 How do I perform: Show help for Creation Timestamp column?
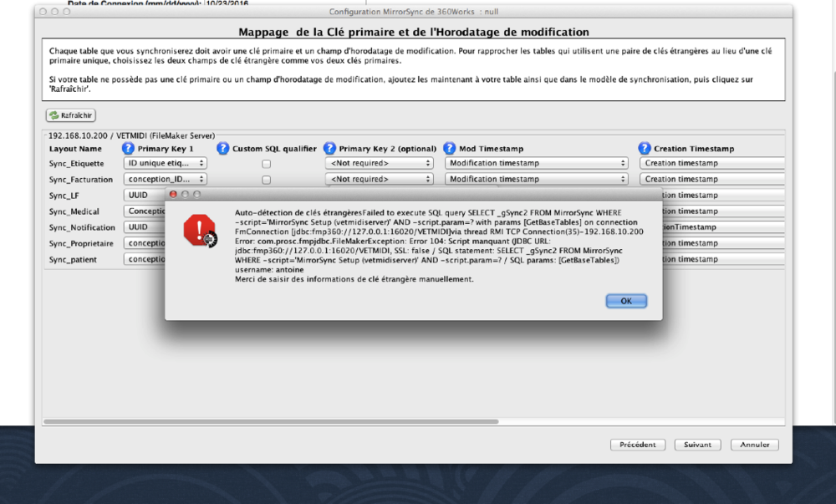tap(645, 149)
